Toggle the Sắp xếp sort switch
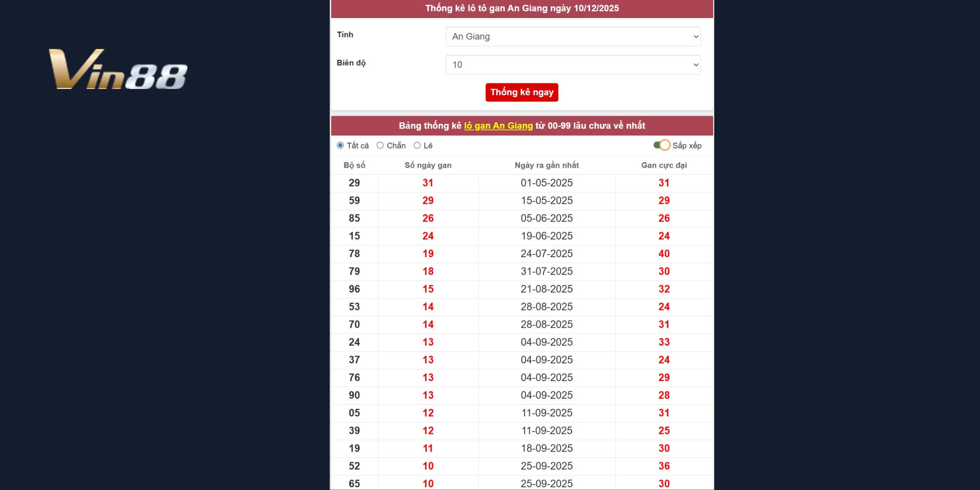Viewport: 980px width, 490px height. click(662, 145)
